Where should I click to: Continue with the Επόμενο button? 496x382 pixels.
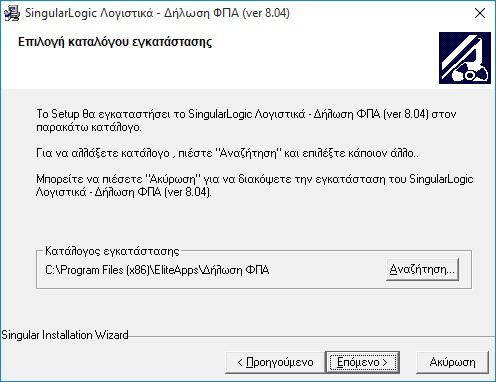362,362
